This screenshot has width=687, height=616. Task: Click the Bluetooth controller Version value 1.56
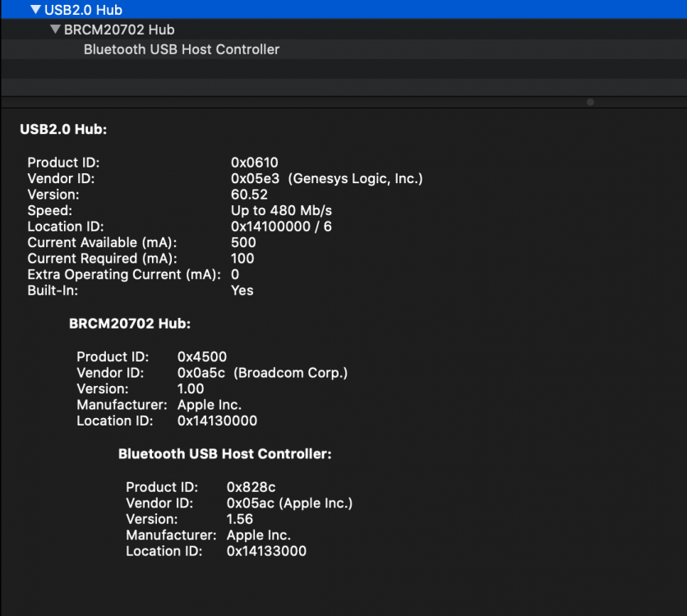(x=240, y=519)
